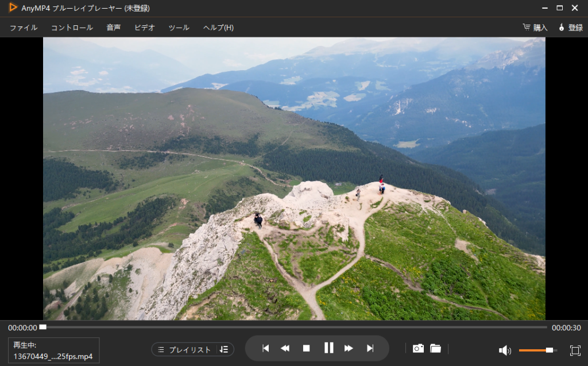The image size is (588, 366).
Task: Mute audio with speaker icon
Action: pyautogui.click(x=505, y=350)
